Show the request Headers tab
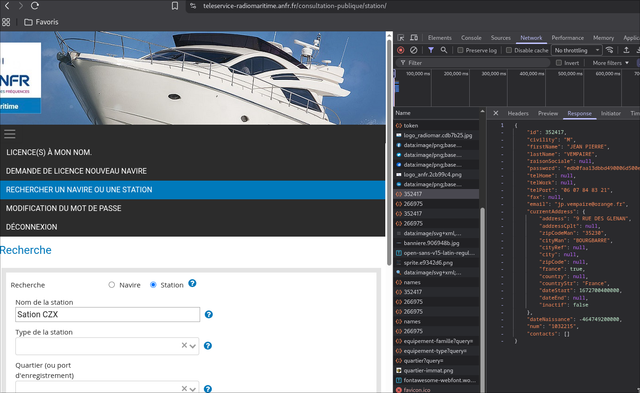 pos(518,113)
